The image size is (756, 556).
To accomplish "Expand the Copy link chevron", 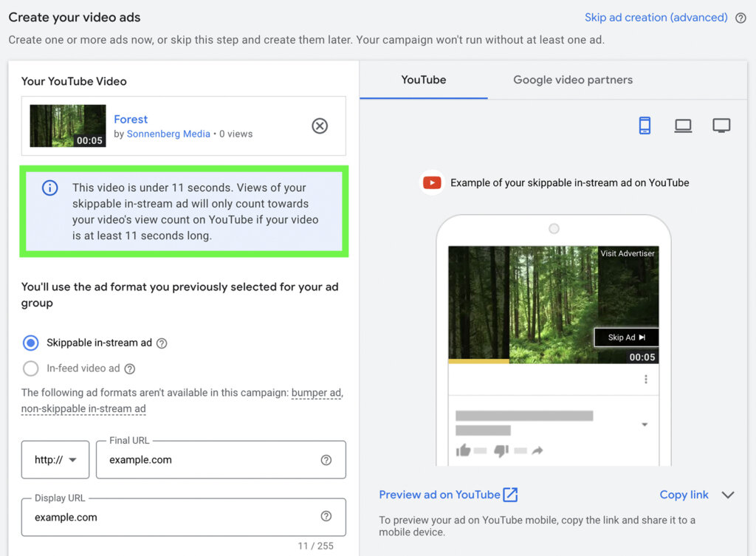I will click(728, 495).
